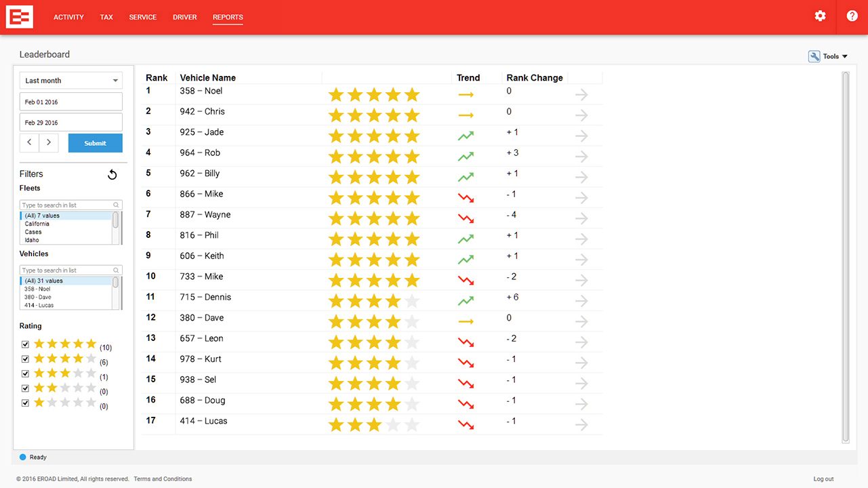868x488 pixels.
Task: Reset filters with the circular arrow icon
Action: (x=112, y=175)
